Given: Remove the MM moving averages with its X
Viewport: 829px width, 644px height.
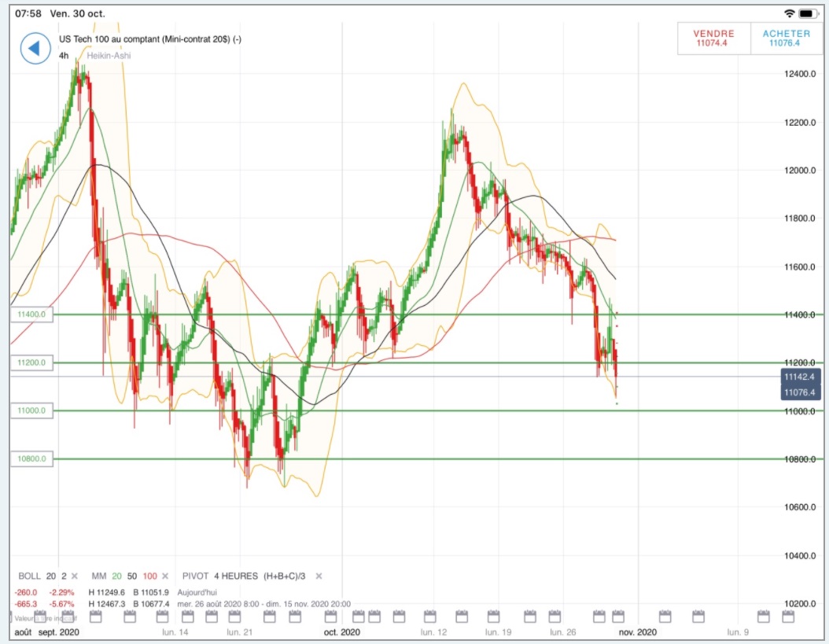Looking at the screenshot, I should pyautogui.click(x=165, y=576).
